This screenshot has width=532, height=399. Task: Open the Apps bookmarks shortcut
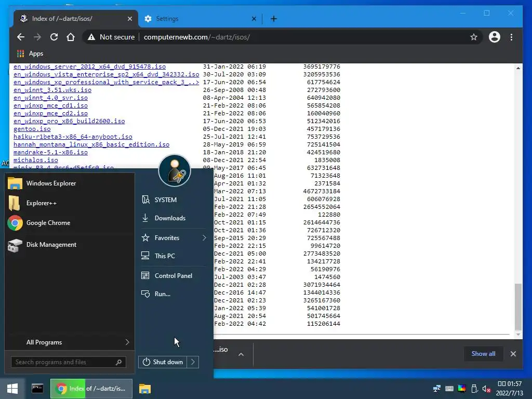[30, 54]
